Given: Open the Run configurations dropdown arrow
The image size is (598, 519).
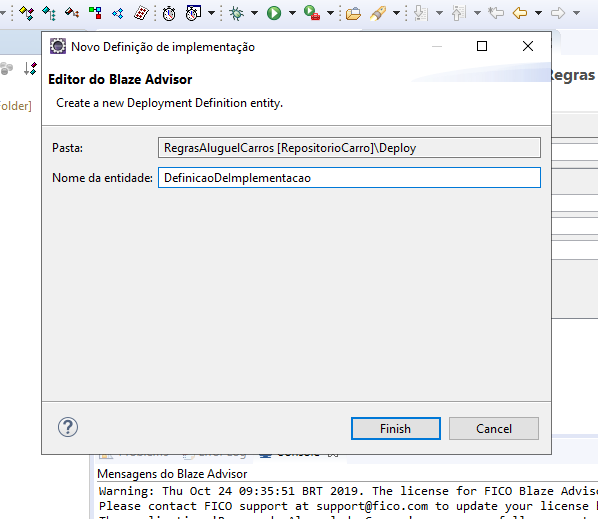Looking at the screenshot, I should (x=293, y=13).
